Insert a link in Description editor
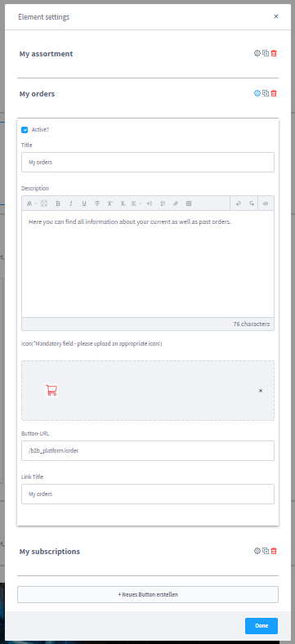The height and width of the screenshot is (644, 295). (176, 203)
